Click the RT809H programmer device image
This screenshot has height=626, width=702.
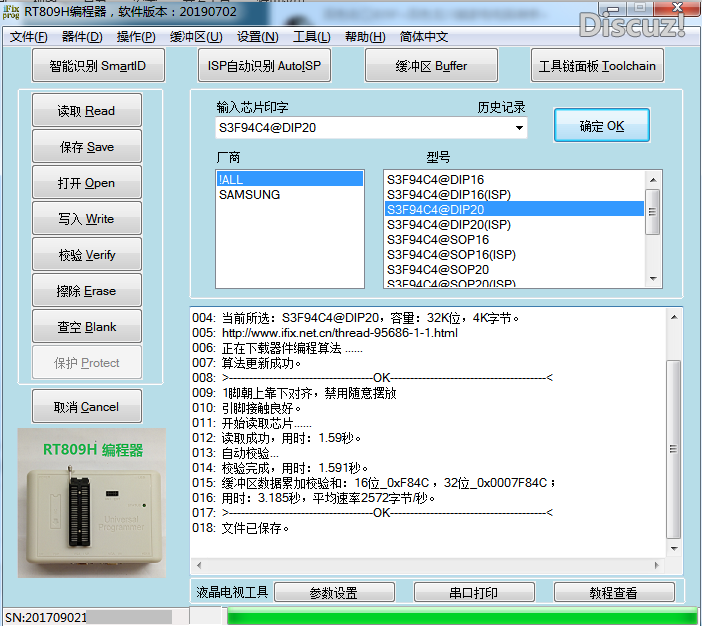pos(92,503)
